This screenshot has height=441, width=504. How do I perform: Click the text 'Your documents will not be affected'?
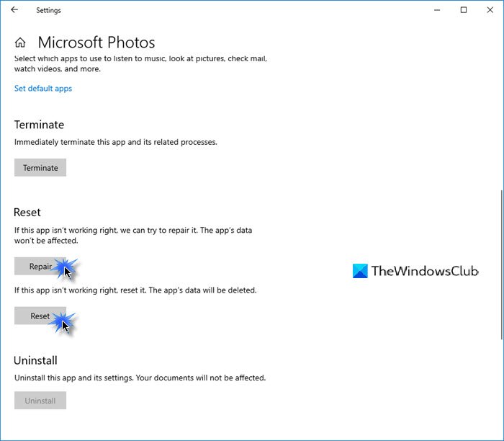(x=201, y=378)
